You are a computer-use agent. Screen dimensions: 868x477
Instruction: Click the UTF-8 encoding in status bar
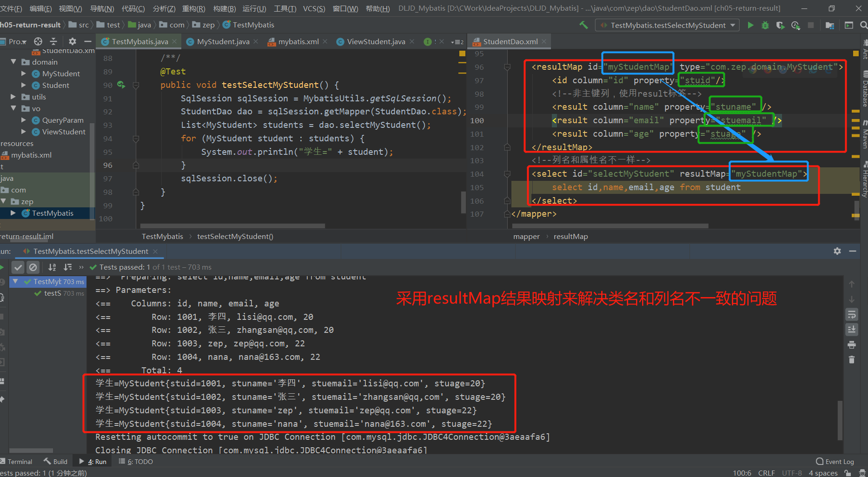tap(792, 473)
